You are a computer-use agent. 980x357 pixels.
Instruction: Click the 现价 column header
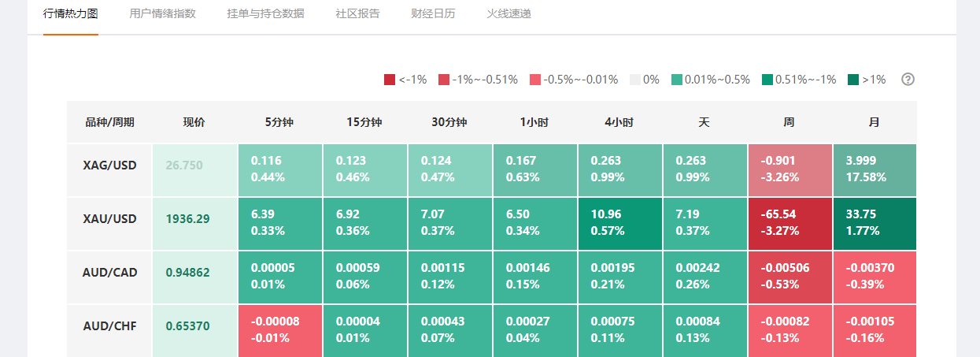(x=194, y=122)
